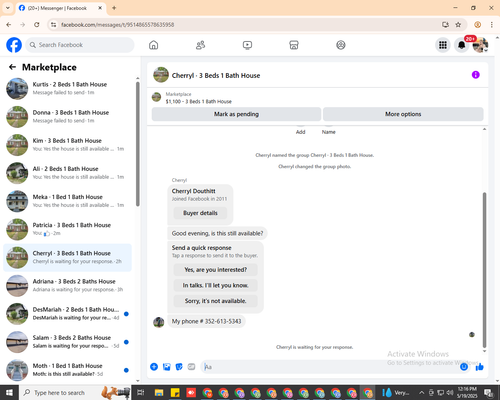Go to the Home feed icon
Image resolution: width=500 pixels, height=400 pixels.
[x=154, y=45]
